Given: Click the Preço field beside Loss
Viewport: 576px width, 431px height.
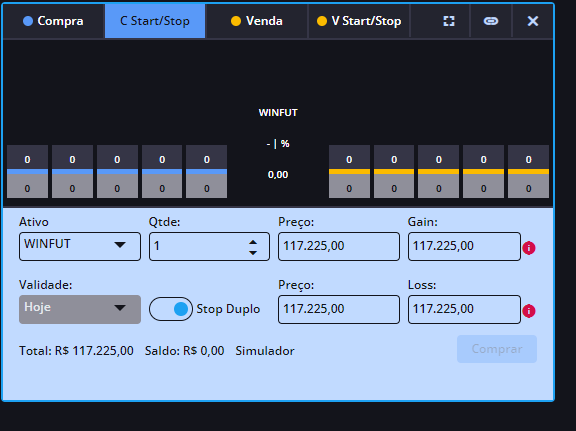Looking at the screenshot, I should [339, 309].
